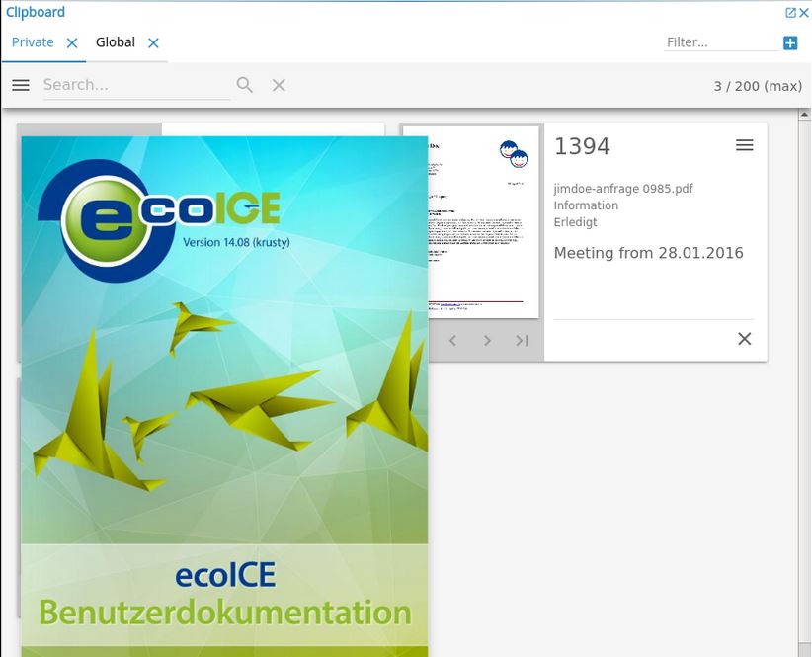Select the filename jimdoe-anfrage 0985.pdf

pos(623,189)
